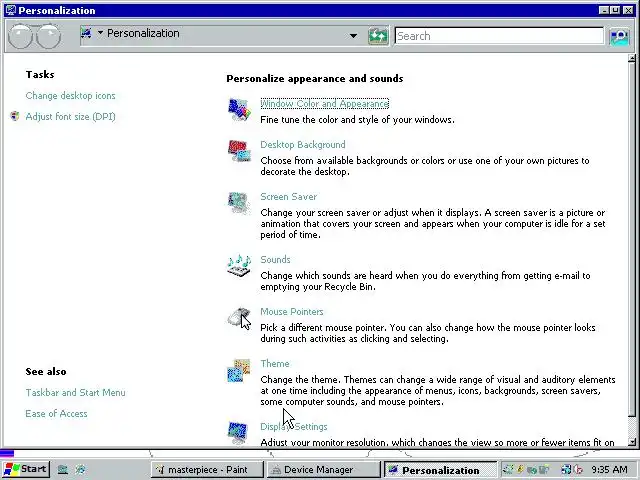This screenshot has width=640, height=480.
Task: Click the Theme link
Action: pos(275,364)
